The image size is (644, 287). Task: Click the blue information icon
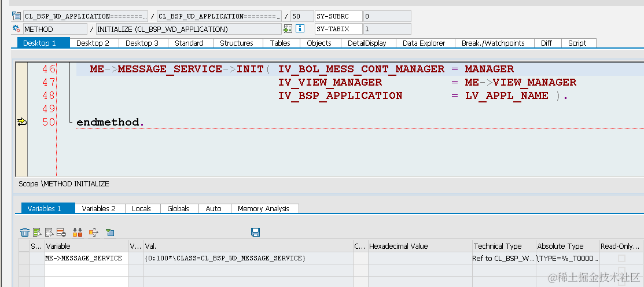[300, 29]
